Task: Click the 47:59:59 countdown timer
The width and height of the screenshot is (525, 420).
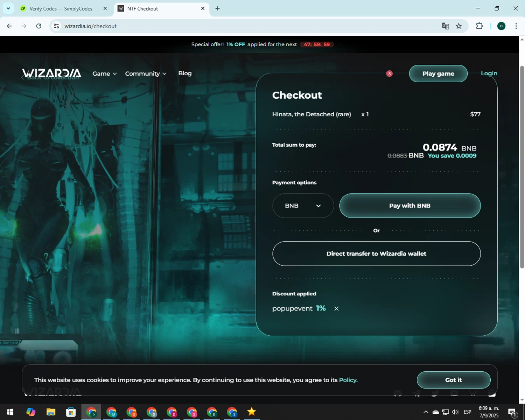Action: pos(317,44)
